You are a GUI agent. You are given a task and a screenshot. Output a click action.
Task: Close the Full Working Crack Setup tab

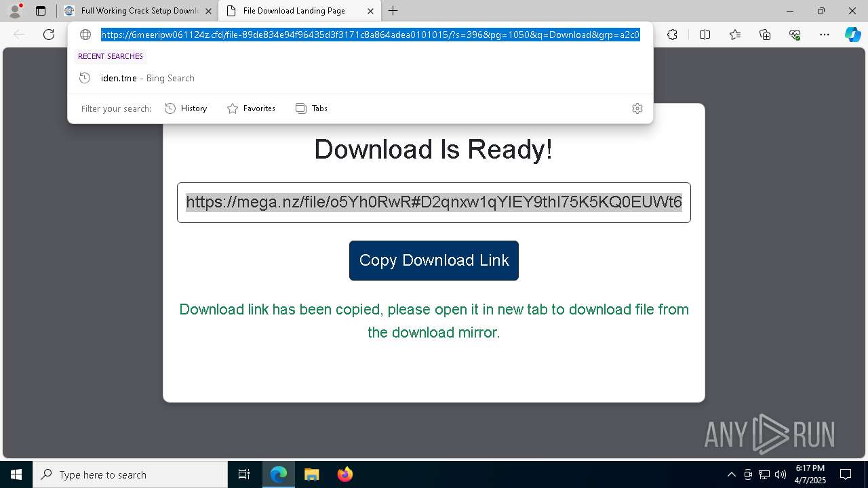tap(208, 11)
